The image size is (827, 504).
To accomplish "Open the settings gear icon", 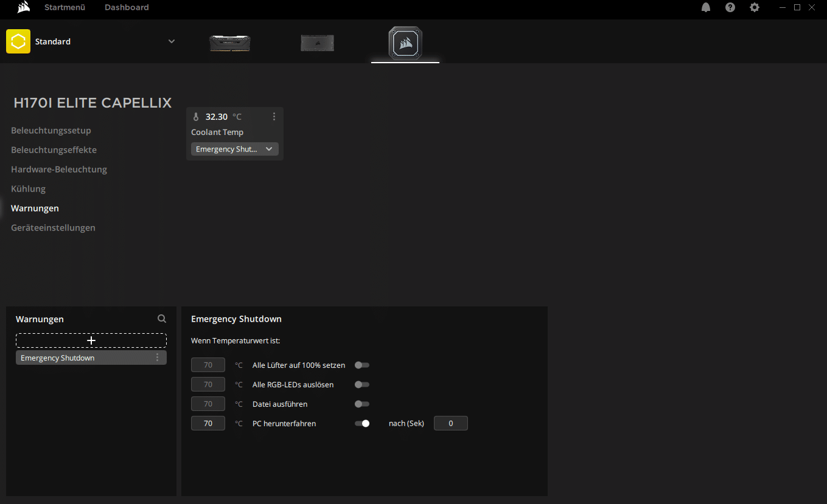I will (755, 7).
